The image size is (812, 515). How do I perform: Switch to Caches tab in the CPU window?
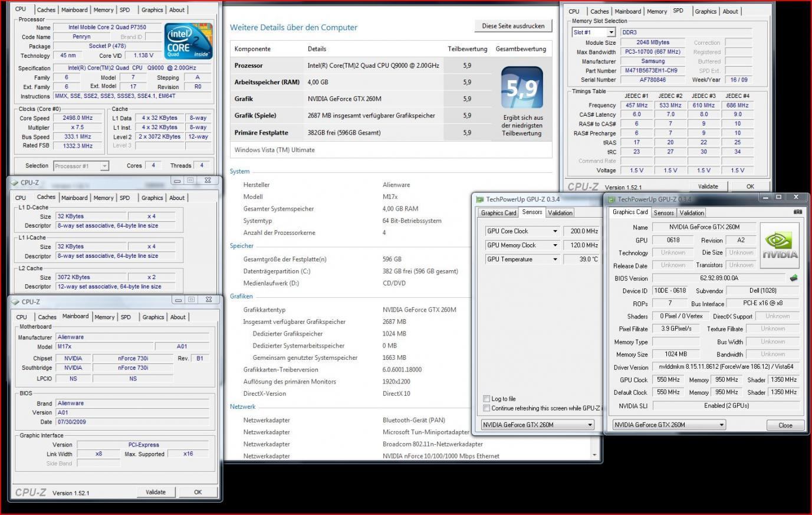[46, 10]
